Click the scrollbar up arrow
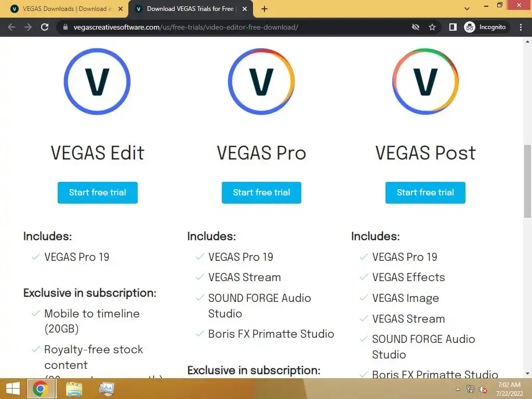The height and width of the screenshot is (399, 532). (527, 42)
